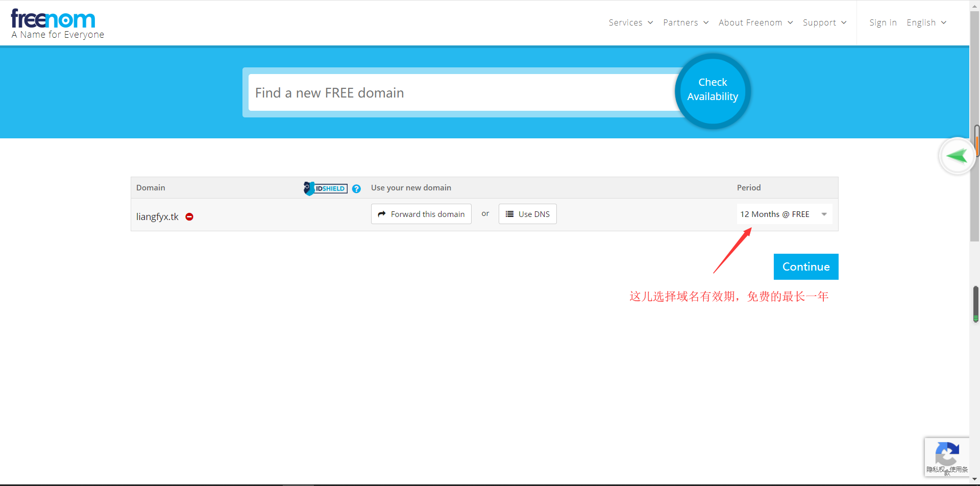Open the Partners menu

point(685,22)
